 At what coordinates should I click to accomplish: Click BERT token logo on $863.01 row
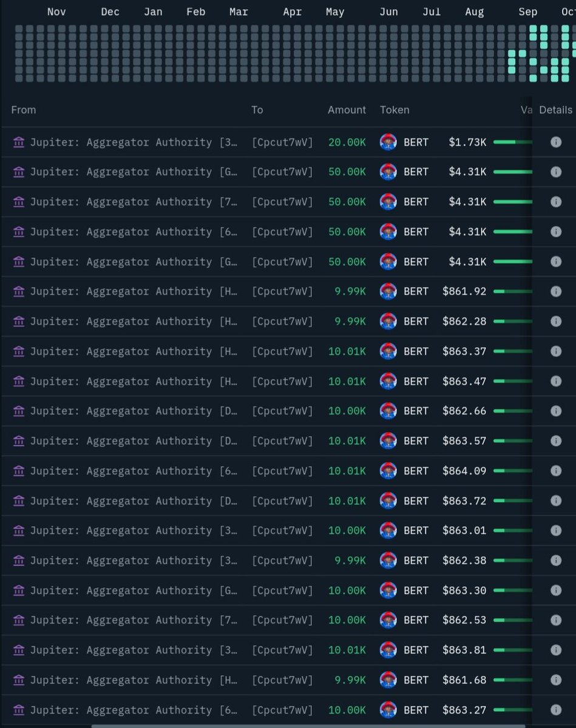[x=388, y=530]
